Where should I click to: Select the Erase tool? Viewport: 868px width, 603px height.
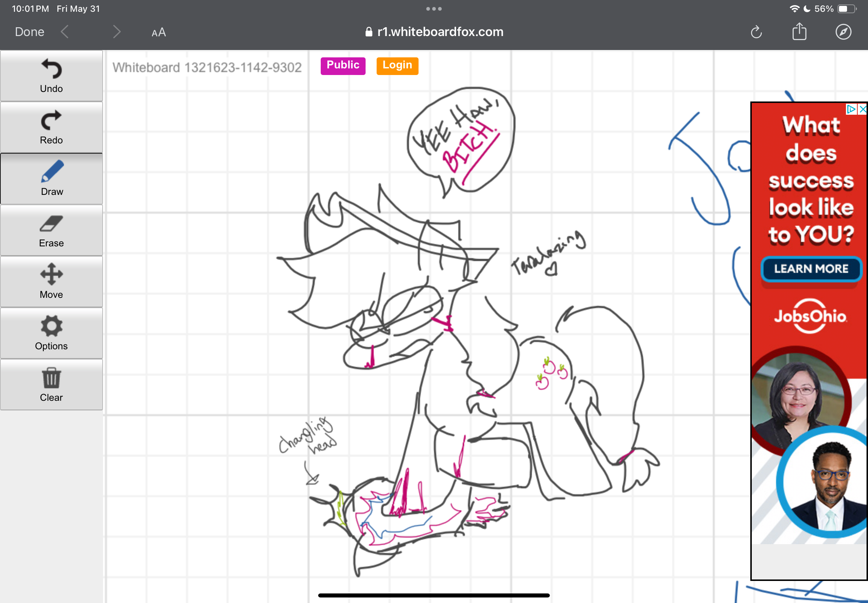pos(51,230)
